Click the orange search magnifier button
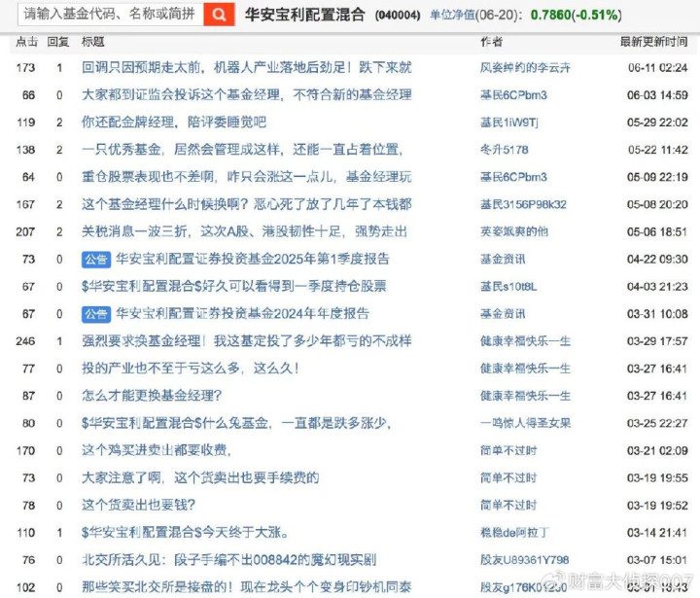This screenshot has height=598, width=700. pos(219,15)
